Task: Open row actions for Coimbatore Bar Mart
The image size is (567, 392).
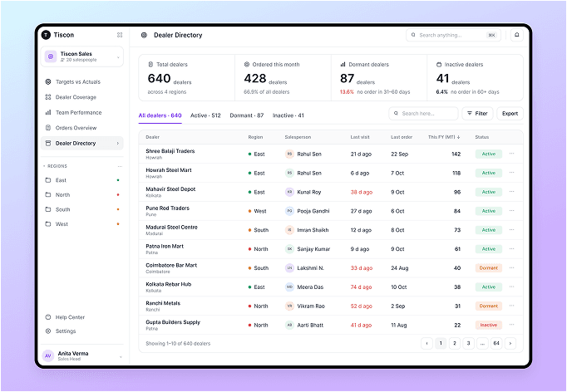Action: [x=511, y=267]
